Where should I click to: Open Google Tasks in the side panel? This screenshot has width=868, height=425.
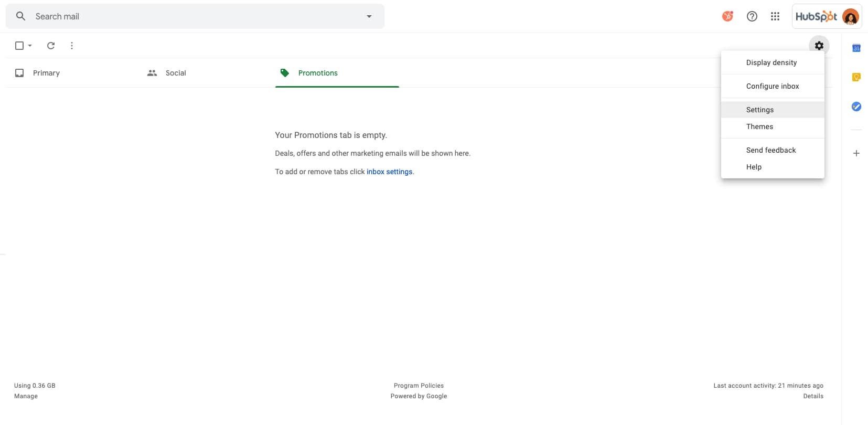856,107
